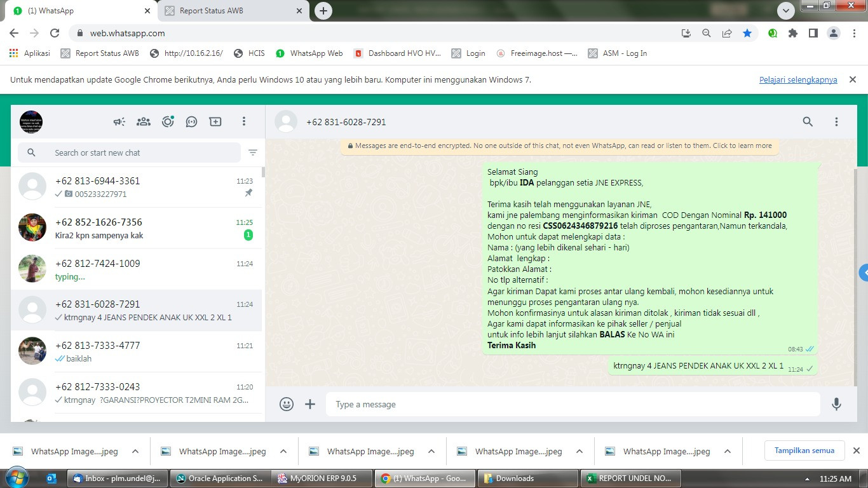Open the group contacts icon
This screenshot has height=488, width=868.
pyautogui.click(x=144, y=121)
